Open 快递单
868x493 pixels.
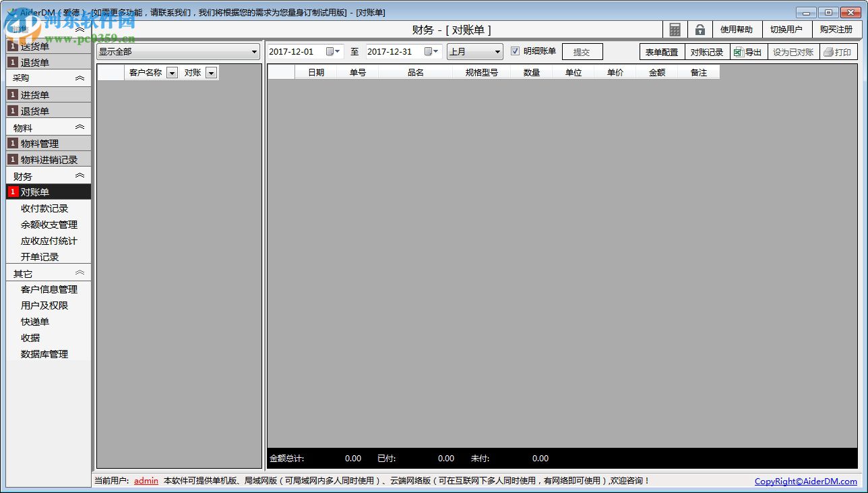coord(35,322)
